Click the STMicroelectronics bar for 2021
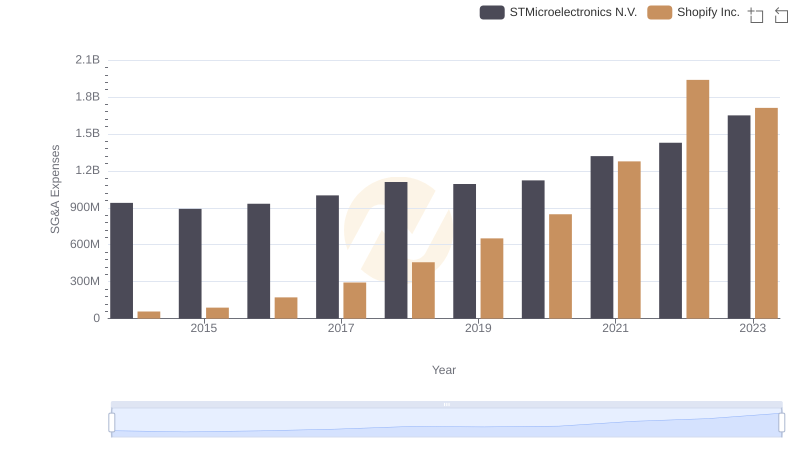Viewport: 800px width, 461px height. [x=602, y=237]
